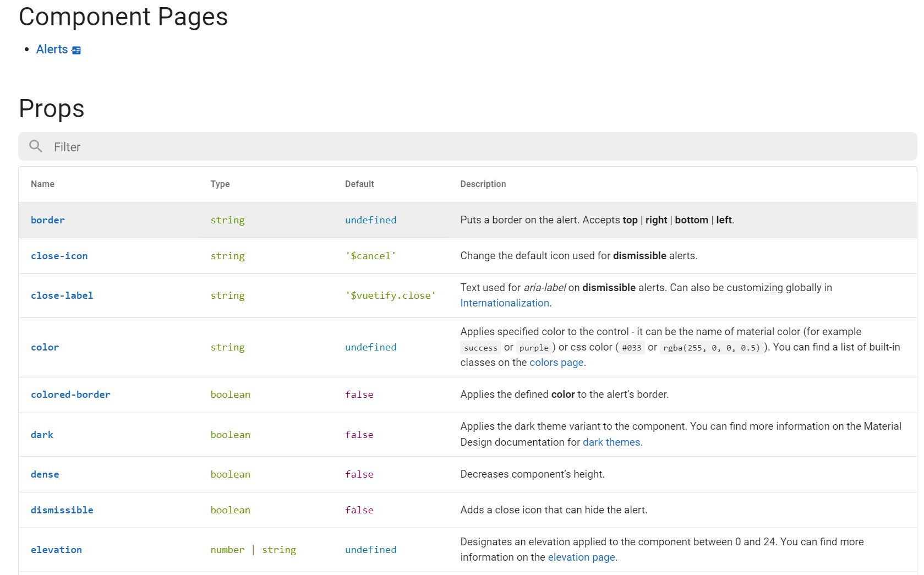The height and width of the screenshot is (575, 924).
Task: Click the Description column header
Action: (483, 184)
